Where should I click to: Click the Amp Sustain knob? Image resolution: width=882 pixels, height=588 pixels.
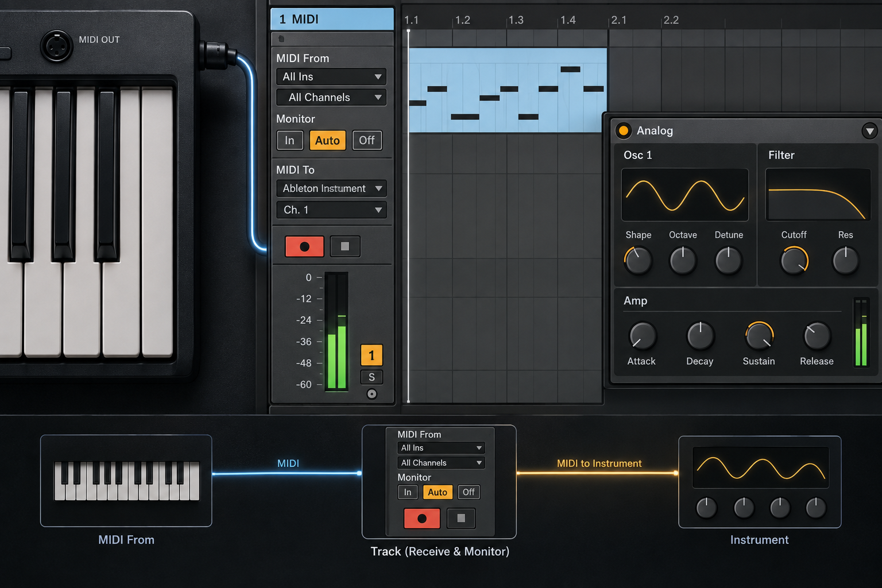(759, 336)
